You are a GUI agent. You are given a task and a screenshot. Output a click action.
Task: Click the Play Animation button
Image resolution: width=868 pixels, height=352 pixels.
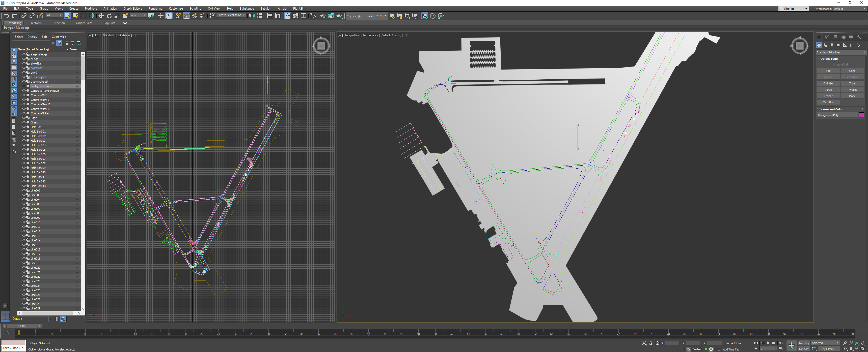[x=768, y=343]
